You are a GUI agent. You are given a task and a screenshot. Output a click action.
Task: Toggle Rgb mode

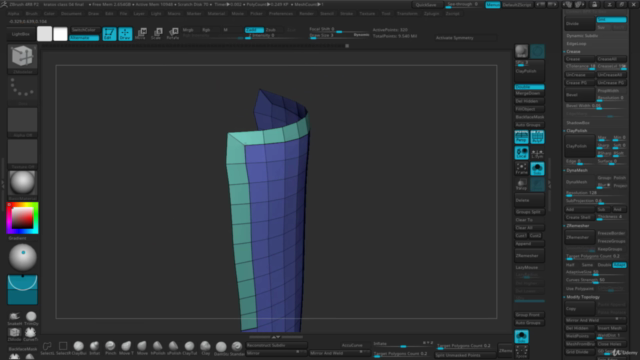206,30
